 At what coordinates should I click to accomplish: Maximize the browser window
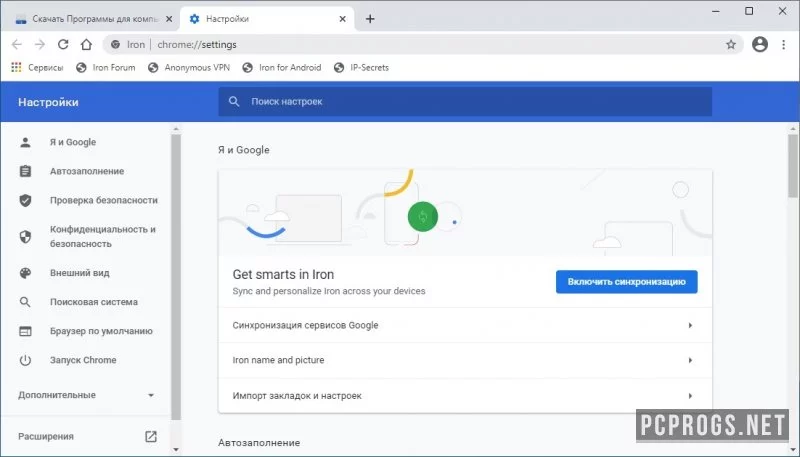tap(749, 11)
